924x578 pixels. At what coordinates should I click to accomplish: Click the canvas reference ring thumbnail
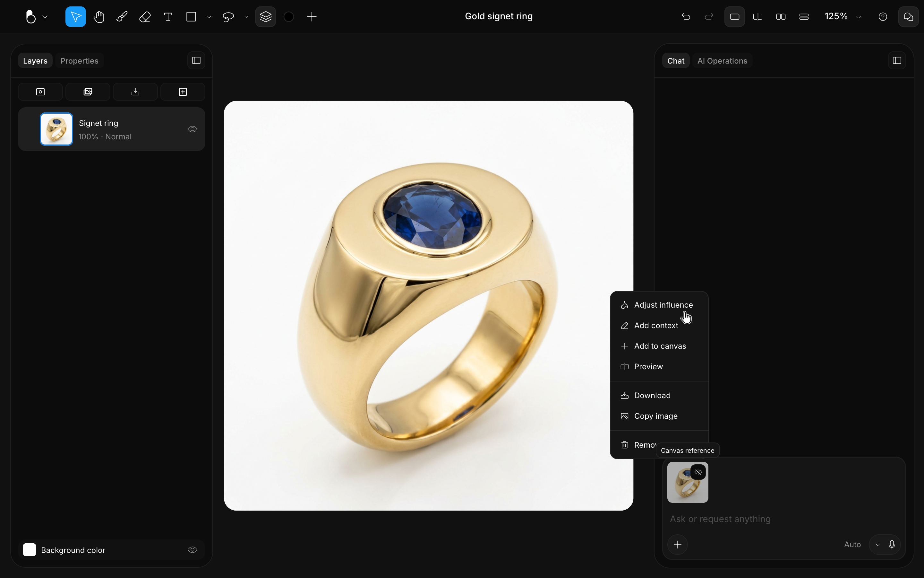coord(688,482)
